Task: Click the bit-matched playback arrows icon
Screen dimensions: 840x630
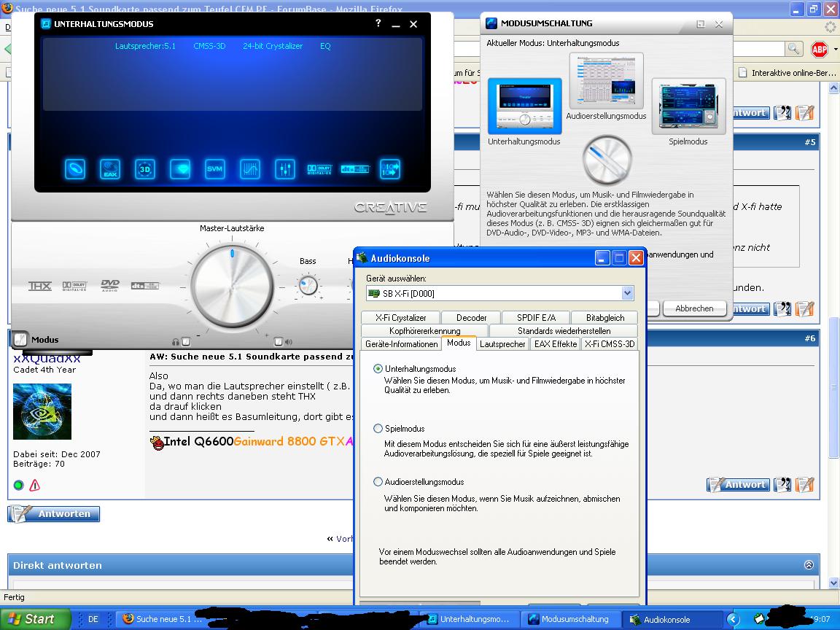Action: [x=390, y=169]
